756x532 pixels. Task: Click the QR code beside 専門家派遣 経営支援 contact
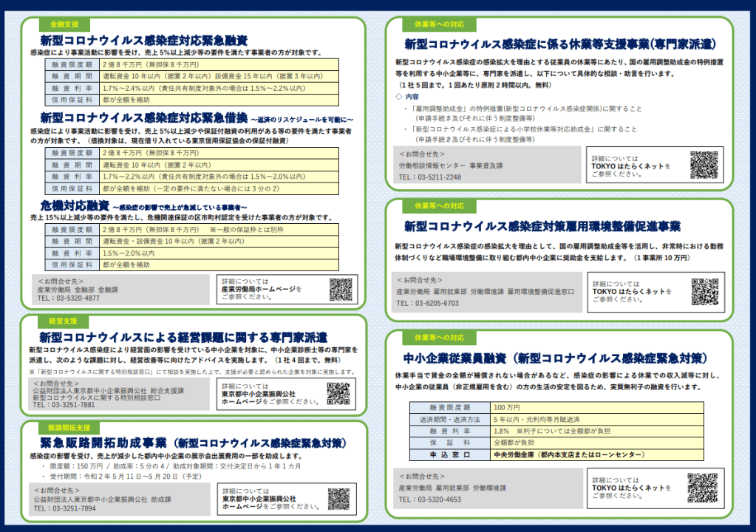pyautogui.click(x=338, y=395)
